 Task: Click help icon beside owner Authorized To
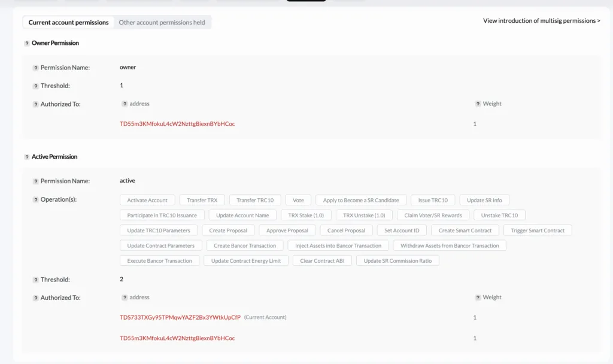35,104
